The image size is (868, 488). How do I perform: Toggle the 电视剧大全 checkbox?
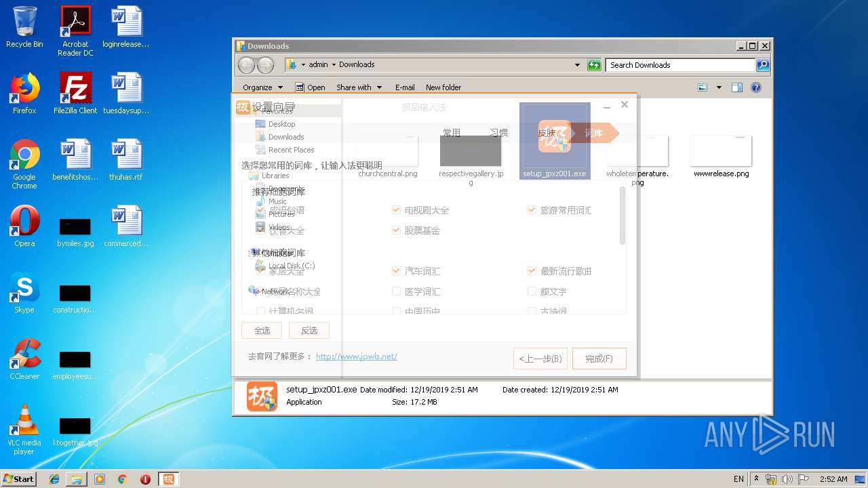pos(397,210)
